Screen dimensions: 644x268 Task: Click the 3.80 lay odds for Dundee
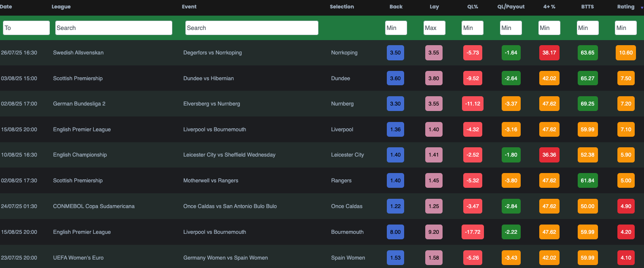(x=434, y=79)
